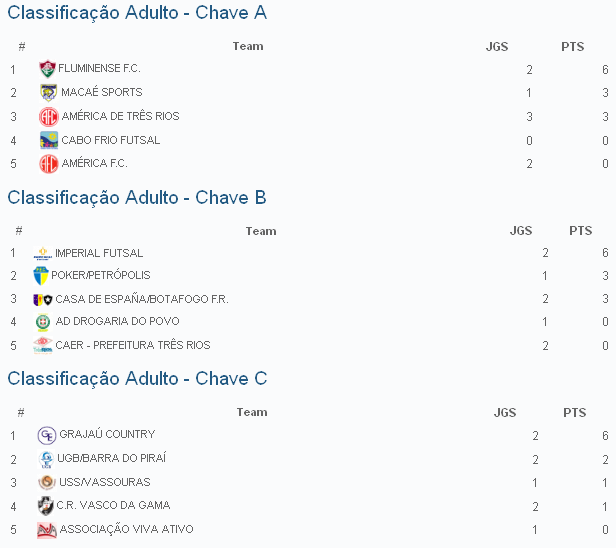Click the PTS column header in Chave A
The height and width of the screenshot is (548, 616).
(x=572, y=46)
